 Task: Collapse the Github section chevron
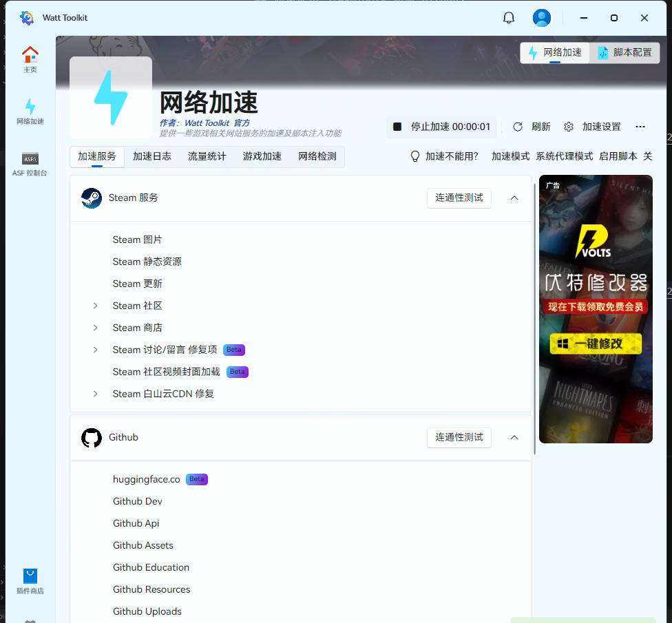(514, 438)
